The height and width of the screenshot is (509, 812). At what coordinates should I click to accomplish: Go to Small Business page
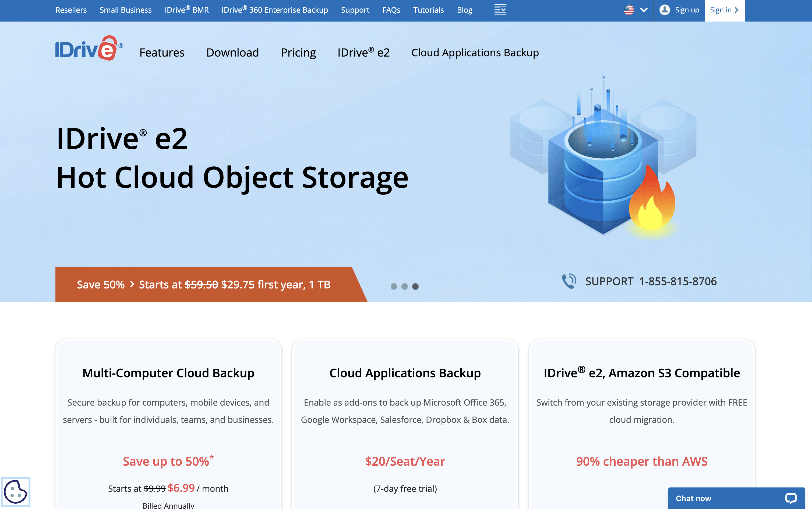(125, 10)
